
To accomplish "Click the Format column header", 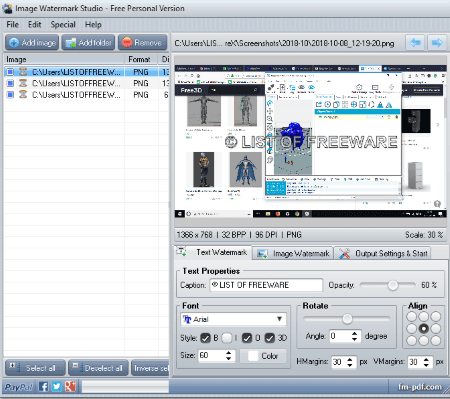I will tap(141, 59).
